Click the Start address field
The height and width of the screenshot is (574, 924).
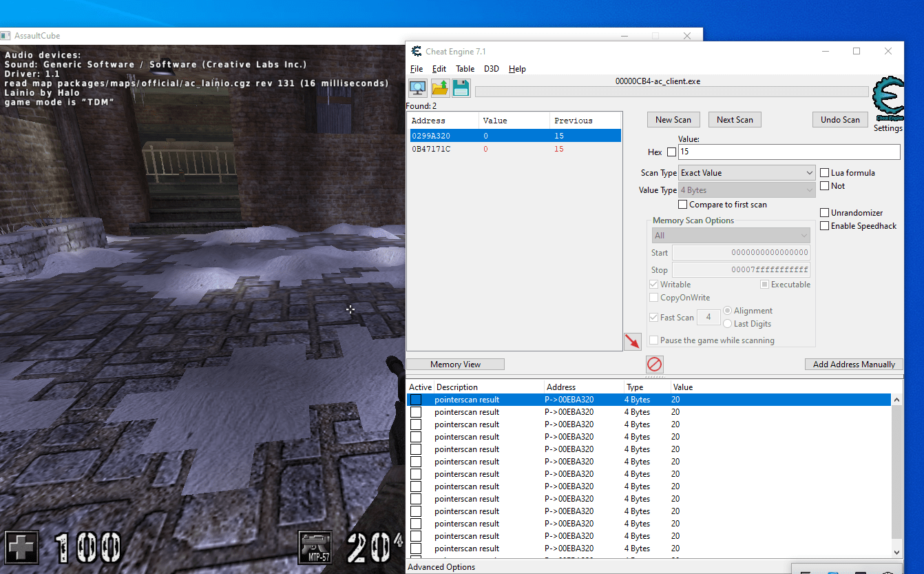click(x=741, y=253)
